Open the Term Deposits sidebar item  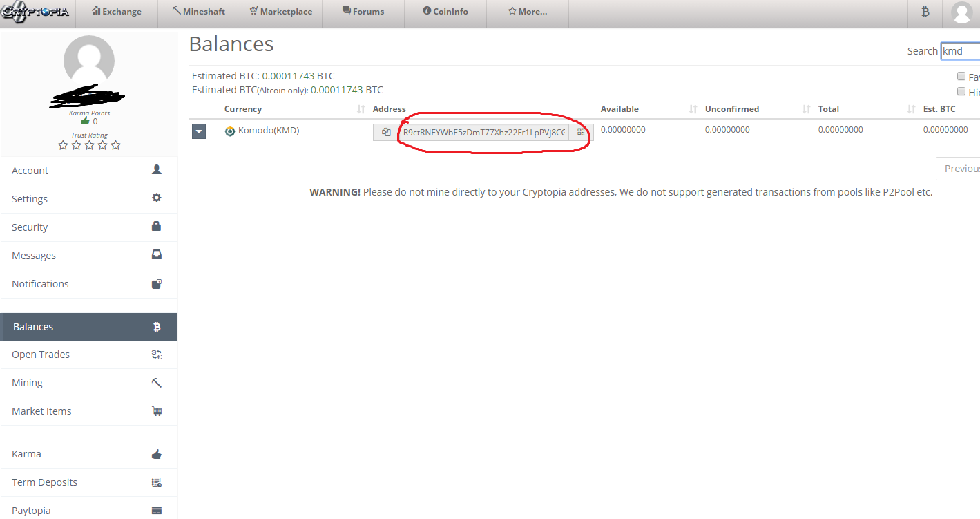click(x=89, y=482)
